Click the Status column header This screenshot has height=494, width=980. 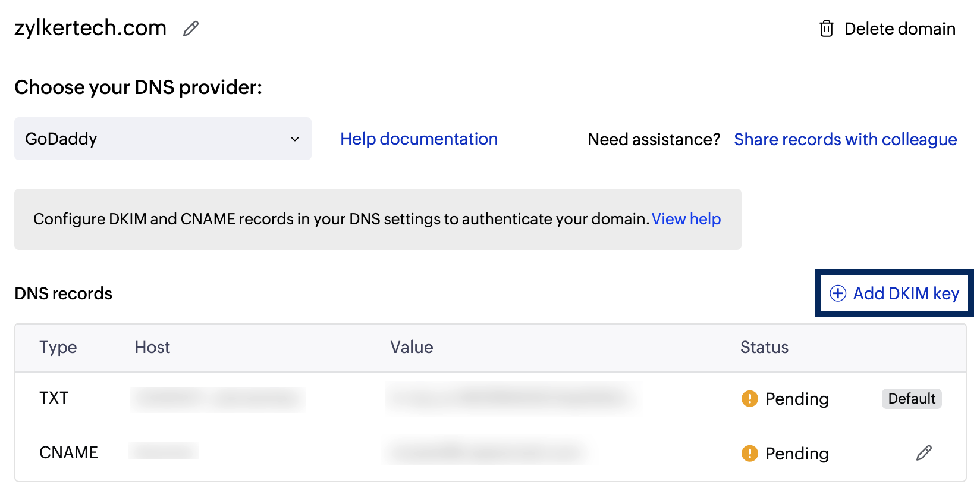[764, 347]
